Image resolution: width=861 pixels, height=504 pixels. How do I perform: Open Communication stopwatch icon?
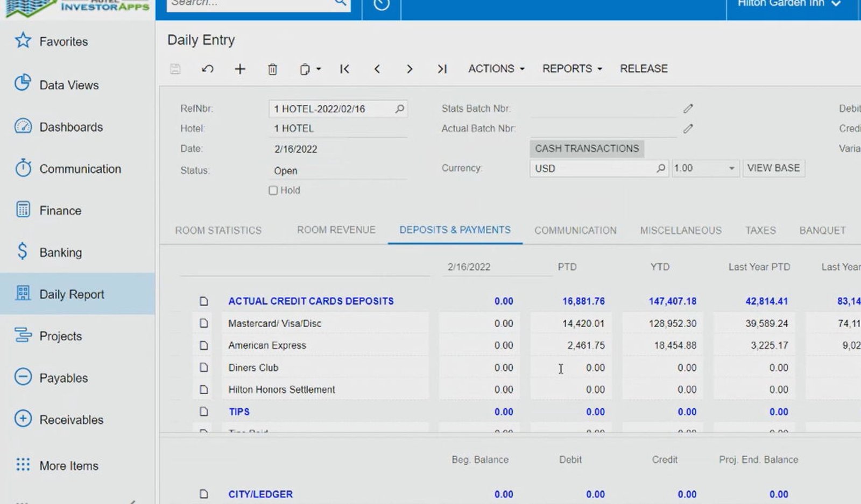[23, 167]
